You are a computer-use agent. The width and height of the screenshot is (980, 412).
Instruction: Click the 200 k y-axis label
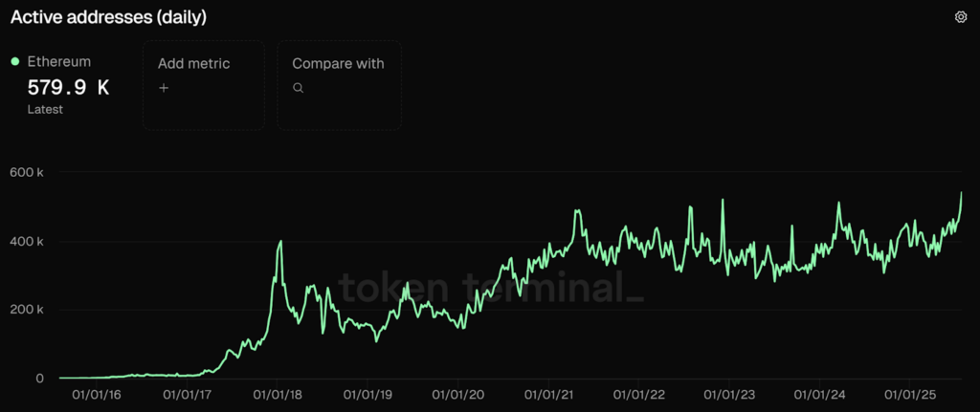(28, 310)
